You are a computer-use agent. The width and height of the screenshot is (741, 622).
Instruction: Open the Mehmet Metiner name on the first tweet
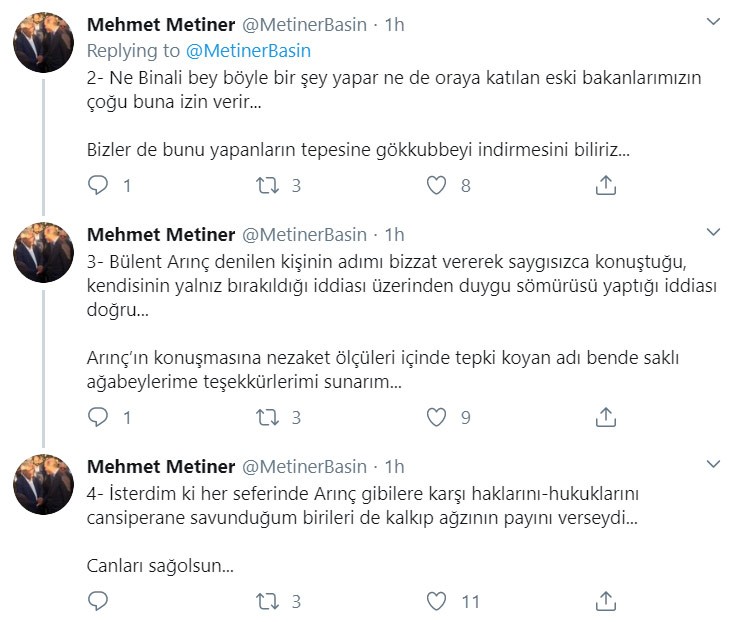161,24
